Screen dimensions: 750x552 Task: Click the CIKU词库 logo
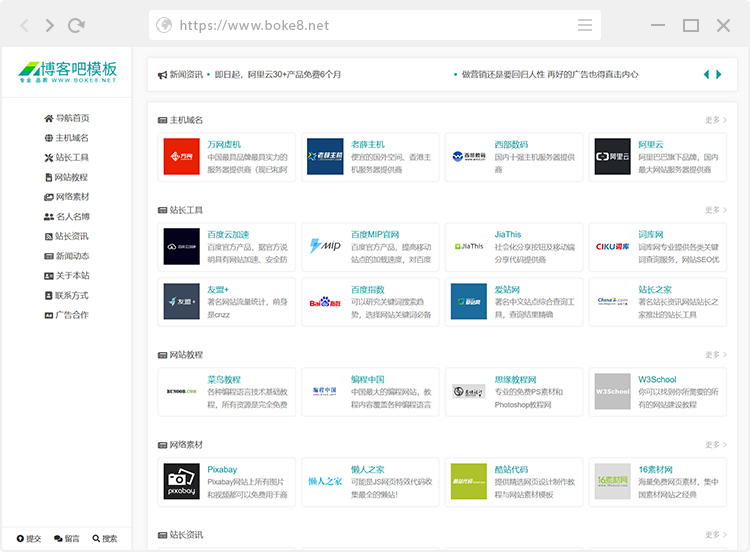pyautogui.click(x=612, y=246)
